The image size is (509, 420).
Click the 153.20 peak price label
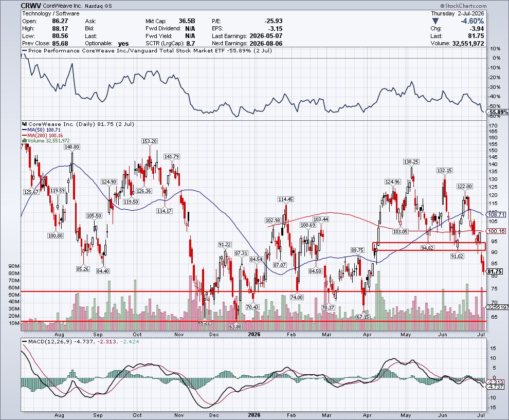pyautogui.click(x=150, y=141)
